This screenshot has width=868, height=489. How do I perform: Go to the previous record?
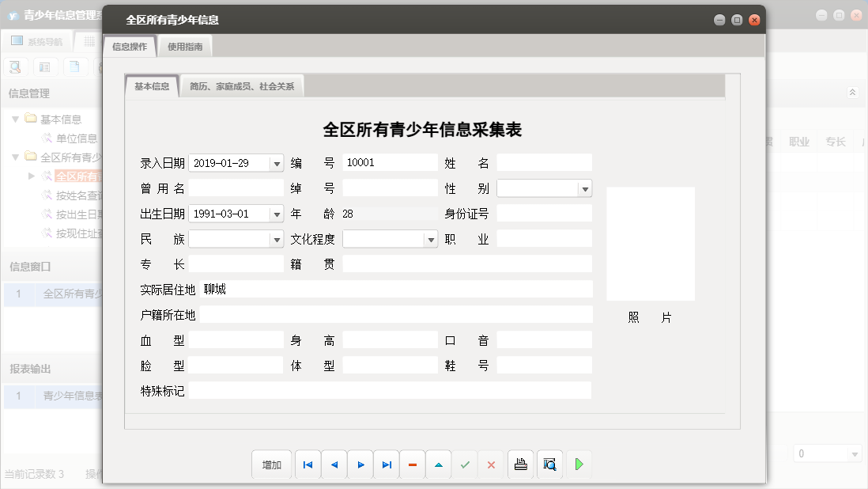334,464
